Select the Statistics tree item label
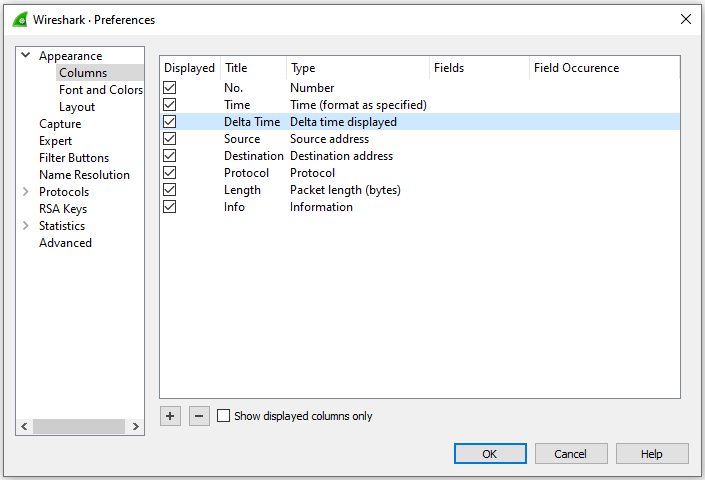 click(62, 226)
